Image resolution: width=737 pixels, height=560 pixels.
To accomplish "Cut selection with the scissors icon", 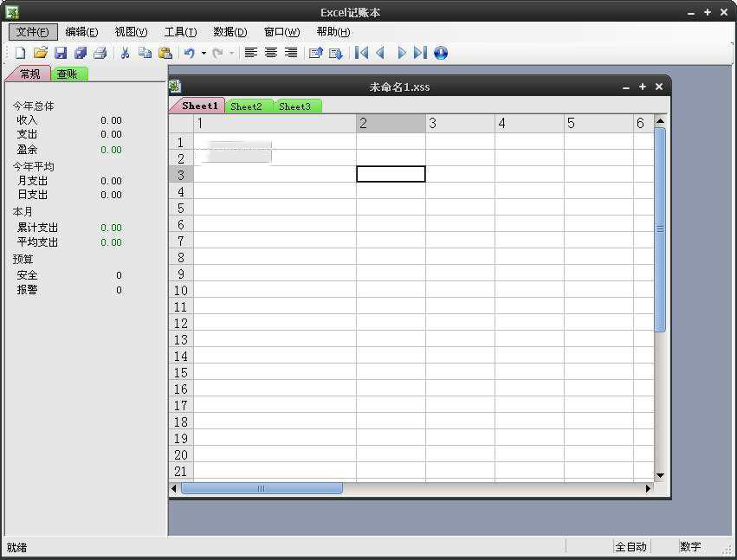I will click(x=125, y=53).
